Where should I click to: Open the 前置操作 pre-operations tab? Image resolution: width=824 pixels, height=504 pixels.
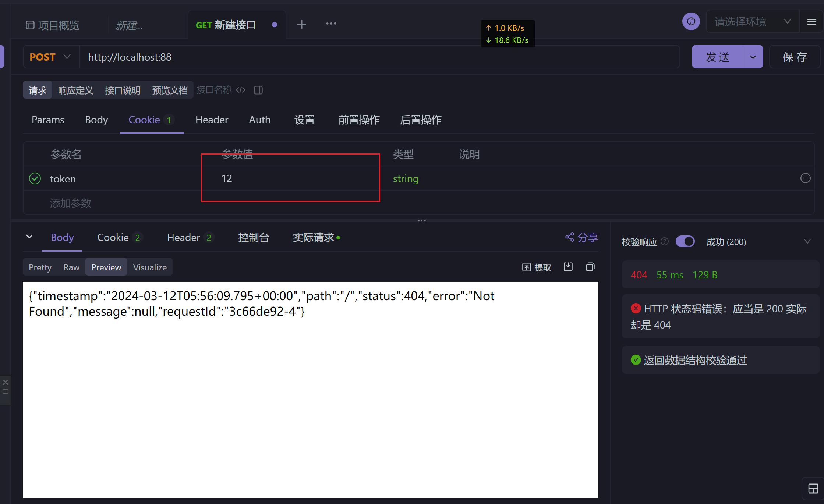359,120
